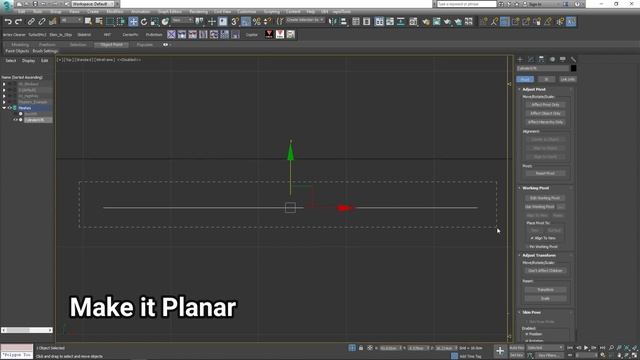
Task: Click the object color swatch
Action: point(573,68)
